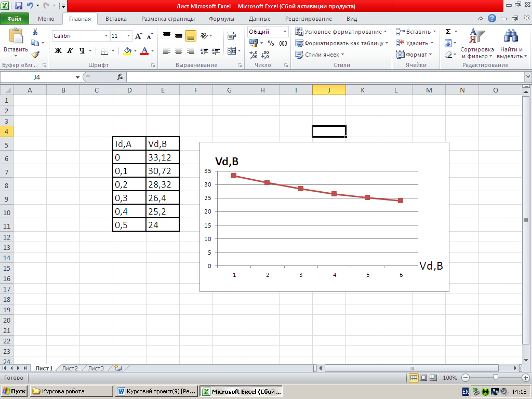Click Save floppy disk in quick access
Viewport: 532px width, 399px height.
click(x=19, y=6)
